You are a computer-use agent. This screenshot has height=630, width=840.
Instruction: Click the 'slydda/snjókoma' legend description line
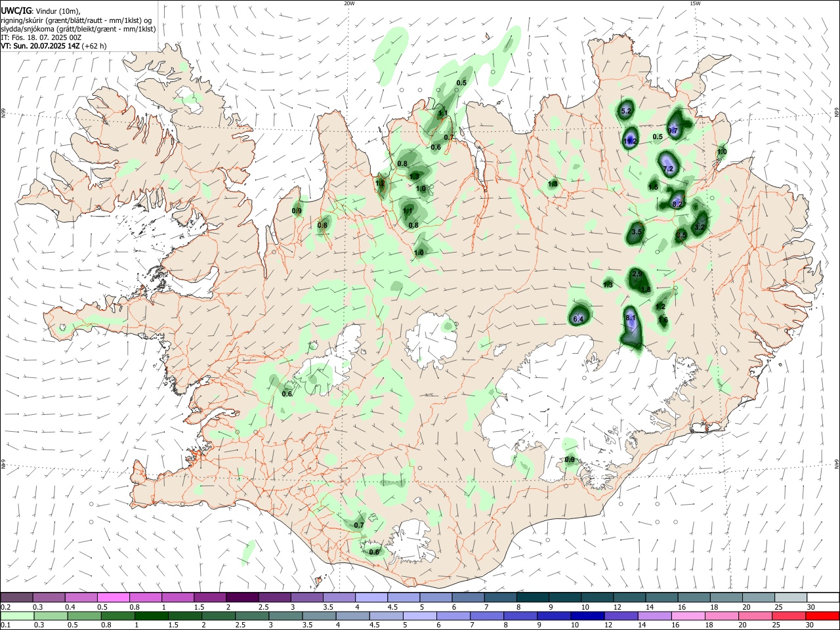coord(78,29)
